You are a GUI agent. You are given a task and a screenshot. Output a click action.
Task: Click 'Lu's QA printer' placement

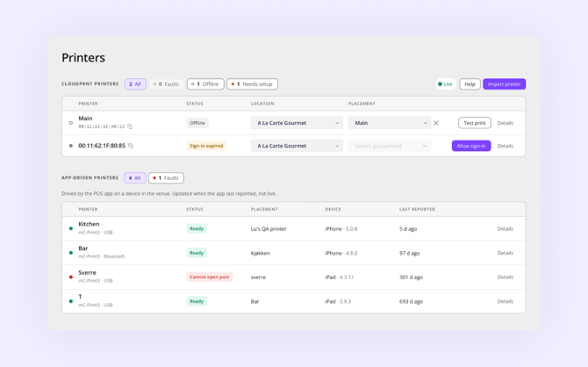(x=269, y=228)
